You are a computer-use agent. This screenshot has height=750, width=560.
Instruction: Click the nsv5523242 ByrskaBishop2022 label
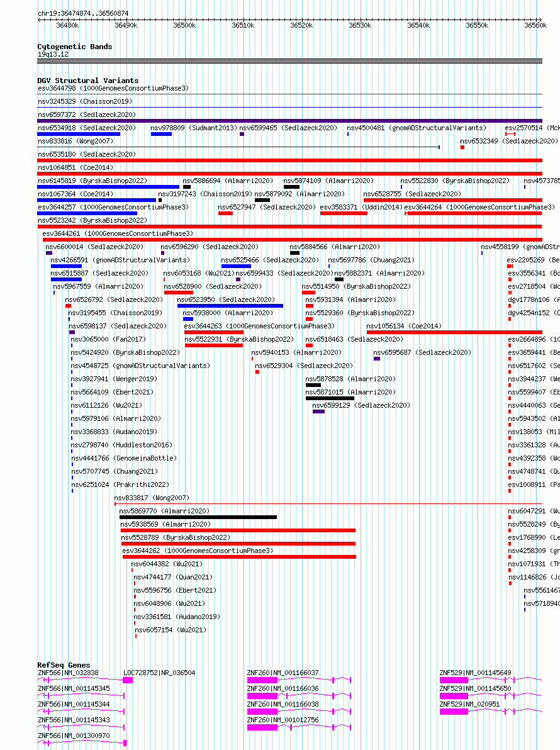(92, 220)
